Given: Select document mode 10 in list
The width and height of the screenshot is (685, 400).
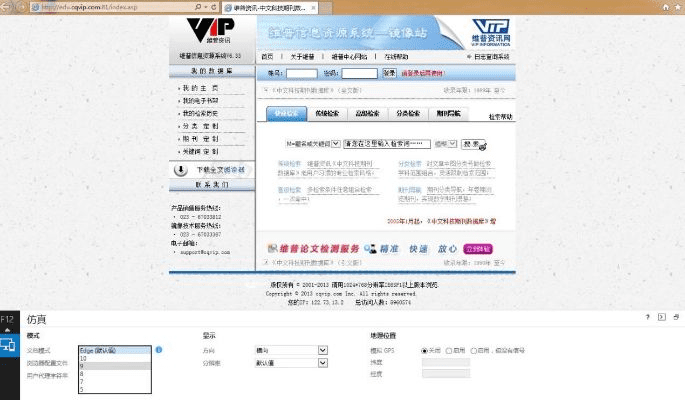Looking at the screenshot, I should 115,358.
